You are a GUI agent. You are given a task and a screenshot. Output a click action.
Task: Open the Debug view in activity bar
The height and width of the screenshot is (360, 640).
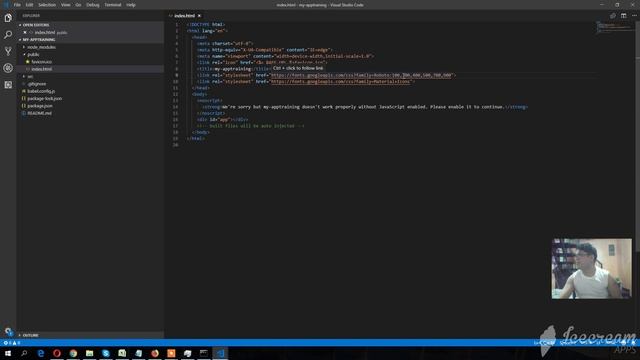click(x=8, y=68)
